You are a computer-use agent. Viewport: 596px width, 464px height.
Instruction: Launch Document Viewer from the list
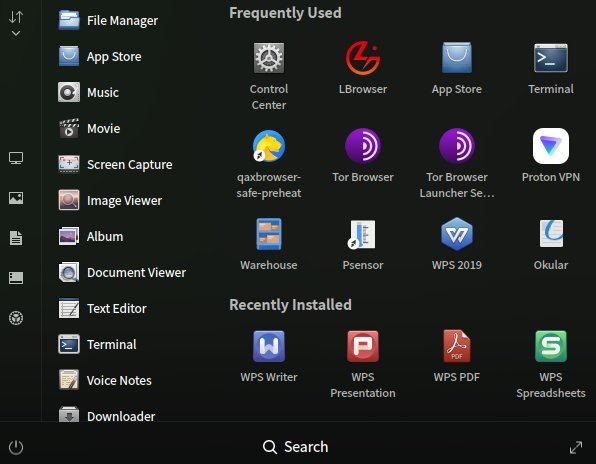click(x=122, y=272)
